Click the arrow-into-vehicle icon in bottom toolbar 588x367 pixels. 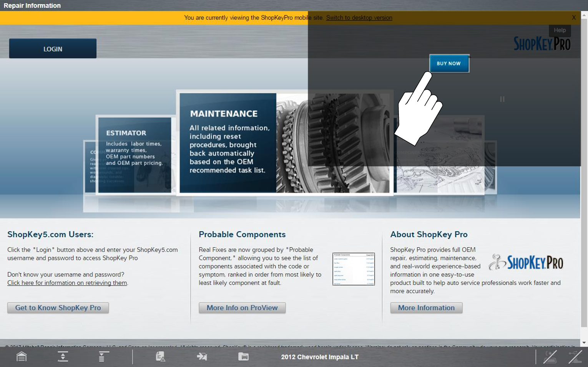[x=202, y=357]
